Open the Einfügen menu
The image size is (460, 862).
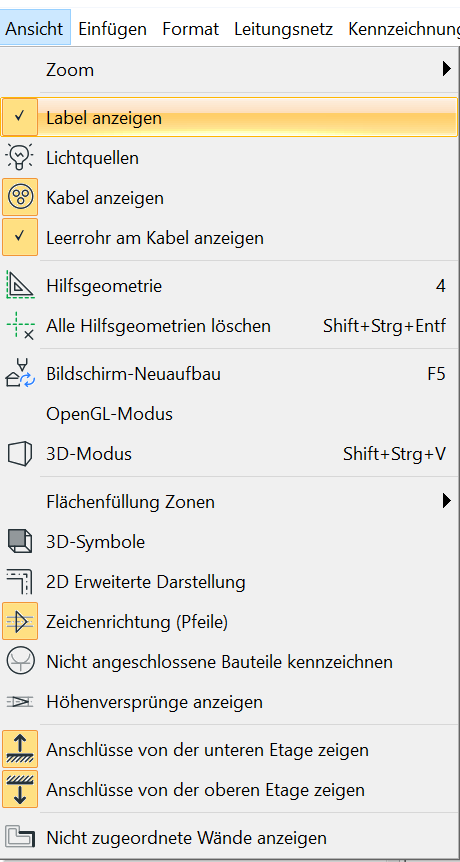coord(113,29)
